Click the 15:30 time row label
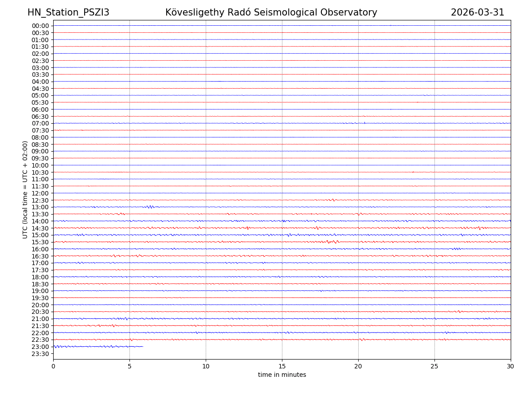 40,242
